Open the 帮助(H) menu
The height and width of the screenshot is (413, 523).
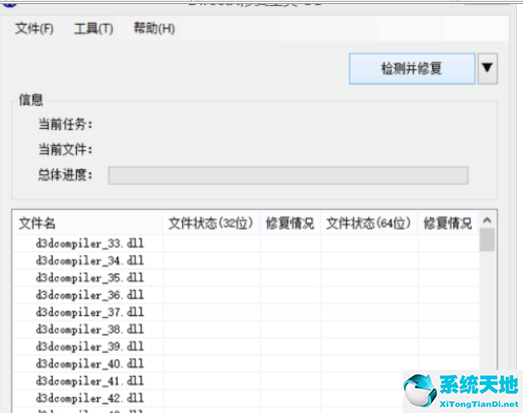point(154,28)
